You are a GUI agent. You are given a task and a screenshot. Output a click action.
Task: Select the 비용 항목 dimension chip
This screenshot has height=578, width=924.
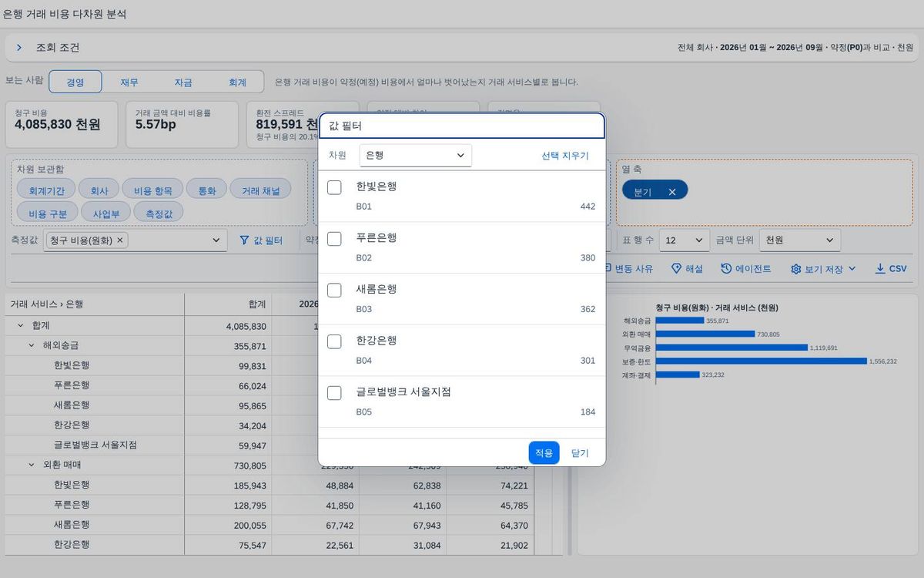pos(153,190)
